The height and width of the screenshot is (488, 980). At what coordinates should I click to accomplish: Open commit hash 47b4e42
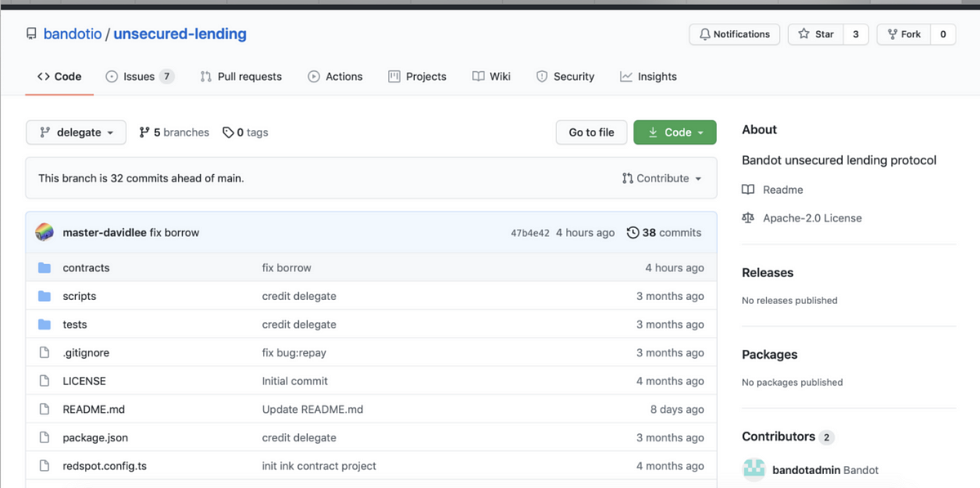(x=530, y=233)
